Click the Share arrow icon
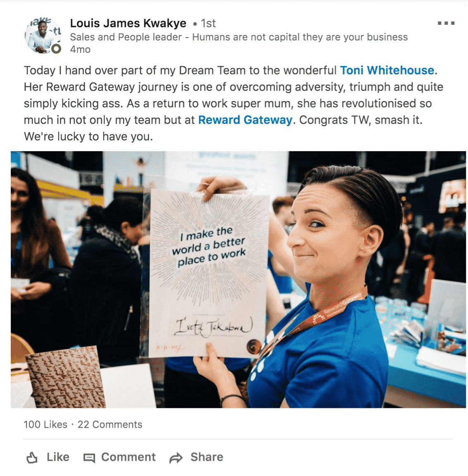Viewport: 468px width, 476px height. coord(176,458)
